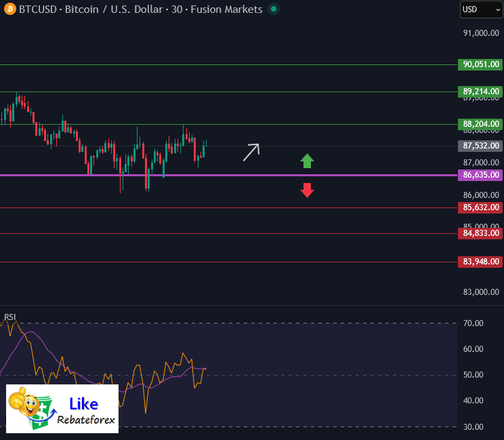
Task: Click the 83,000.00 price axis value
Action: (x=481, y=292)
